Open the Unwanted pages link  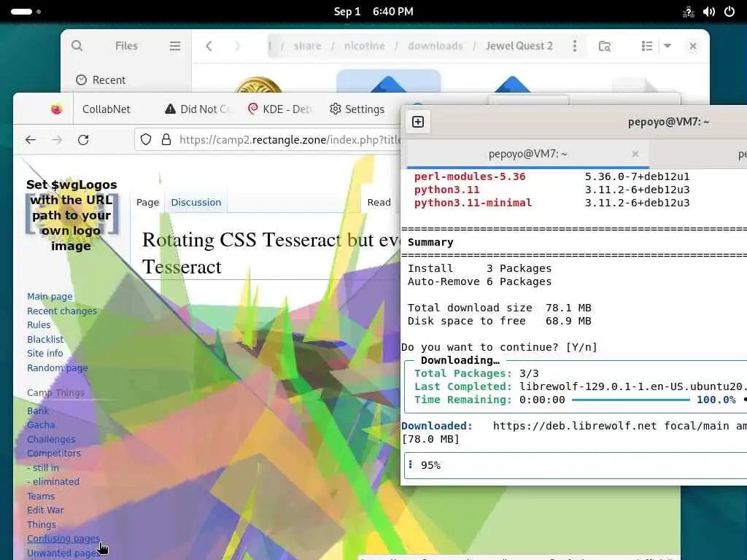point(63,553)
